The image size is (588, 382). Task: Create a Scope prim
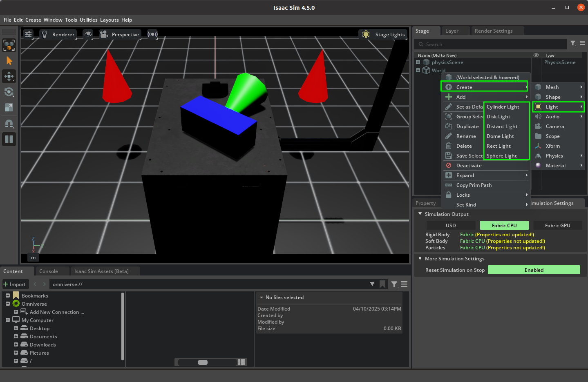pos(559,136)
